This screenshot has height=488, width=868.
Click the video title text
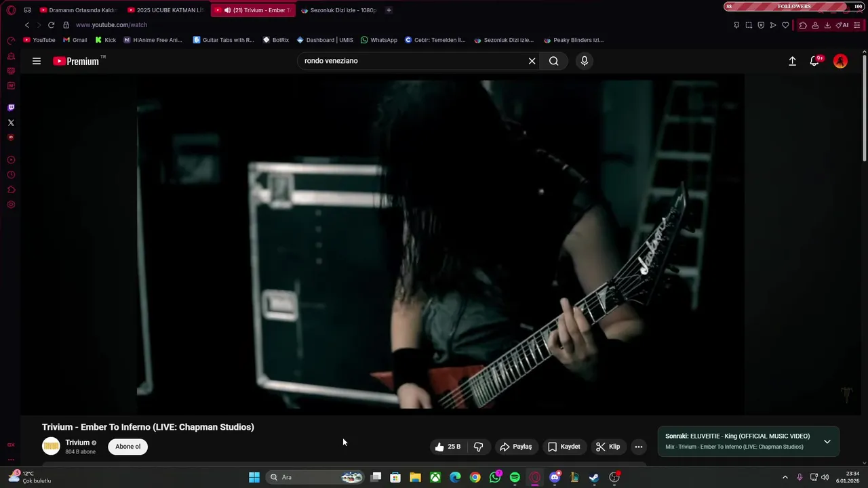(x=148, y=427)
